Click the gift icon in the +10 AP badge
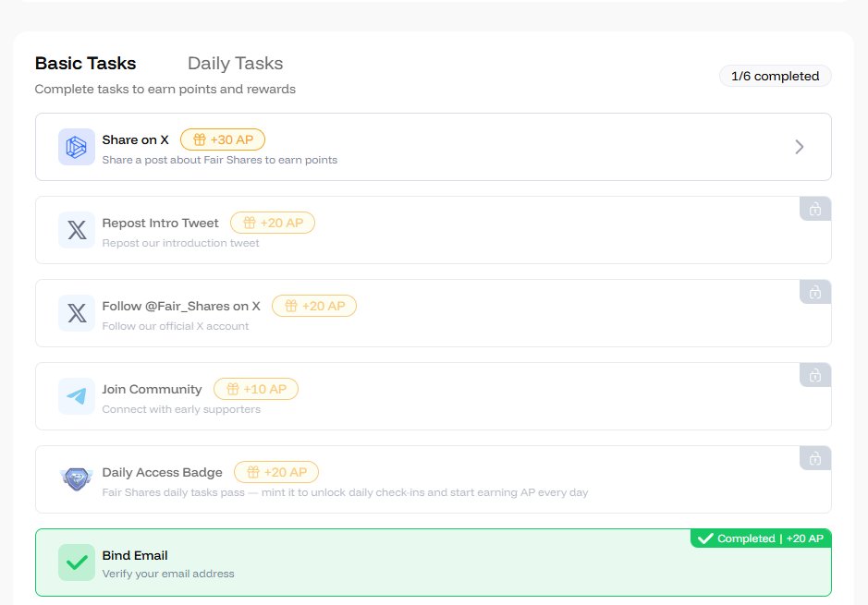Viewport: 868px width, 605px height. click(x=233, y=389)
